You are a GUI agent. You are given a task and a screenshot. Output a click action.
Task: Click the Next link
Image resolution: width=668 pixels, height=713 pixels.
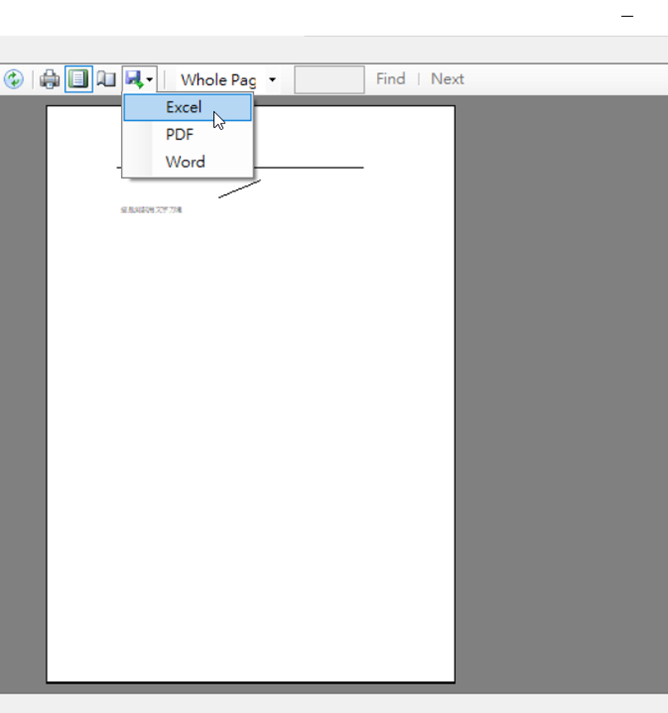click(447, 79)
